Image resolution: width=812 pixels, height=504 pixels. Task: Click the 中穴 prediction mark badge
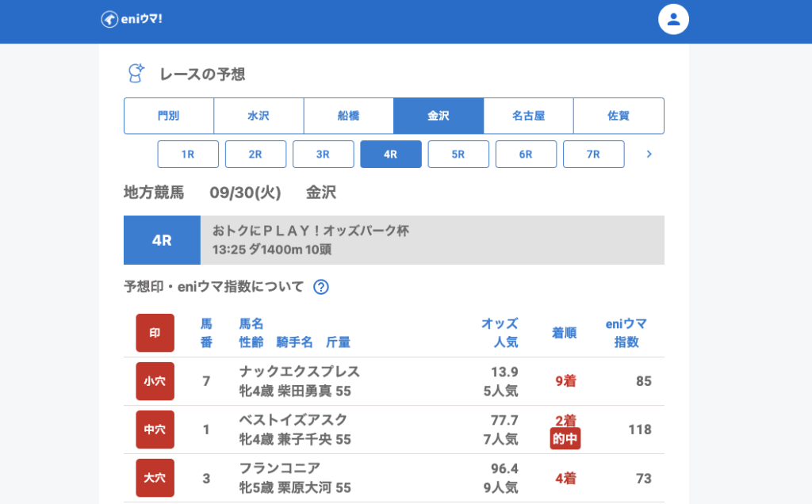tap(155, 430)
